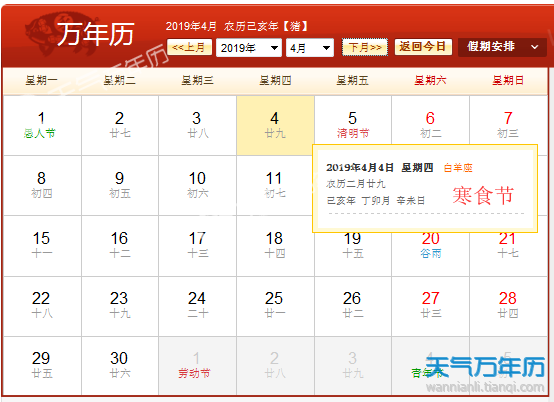Select highlighted date 4 廿九

click(275, 125)
